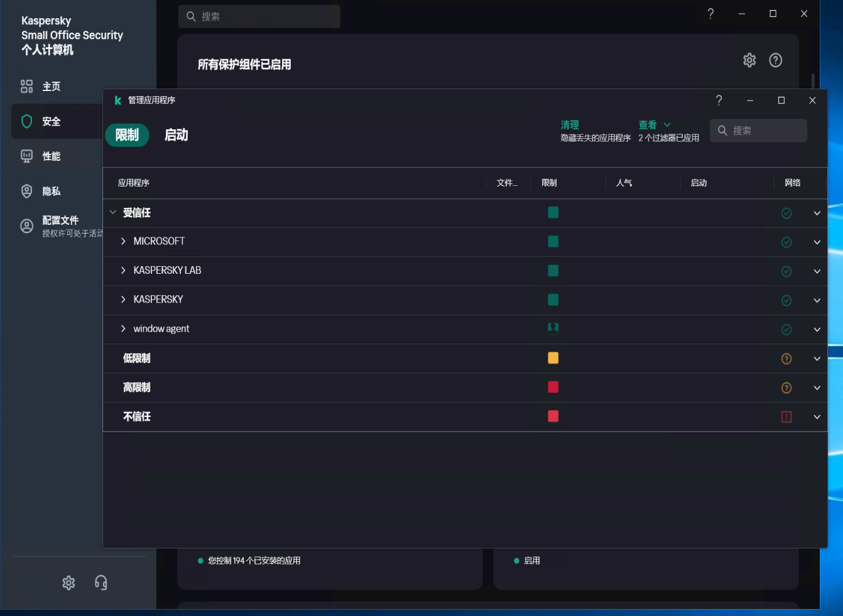This screenshot has height=616, width=843.
Task: Click the green restriction swatch for KASPERSKY
Action: (553, 300)
